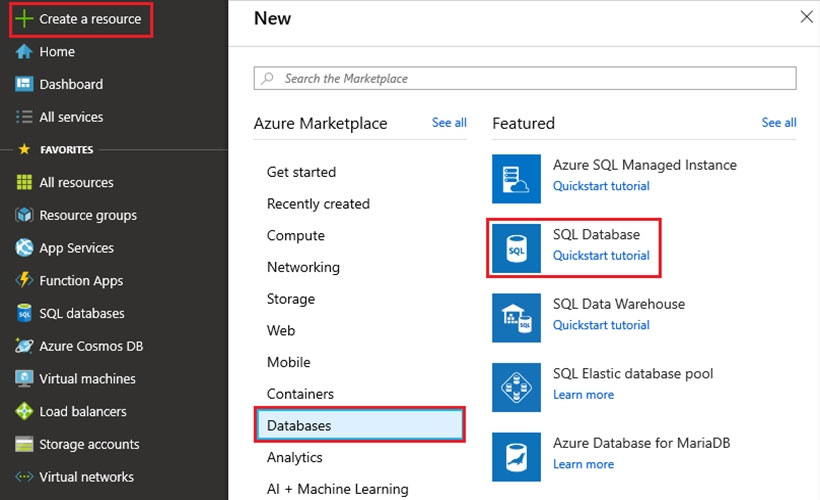
Task: Click the SQL Database tile icon
Action: (516, 248)
